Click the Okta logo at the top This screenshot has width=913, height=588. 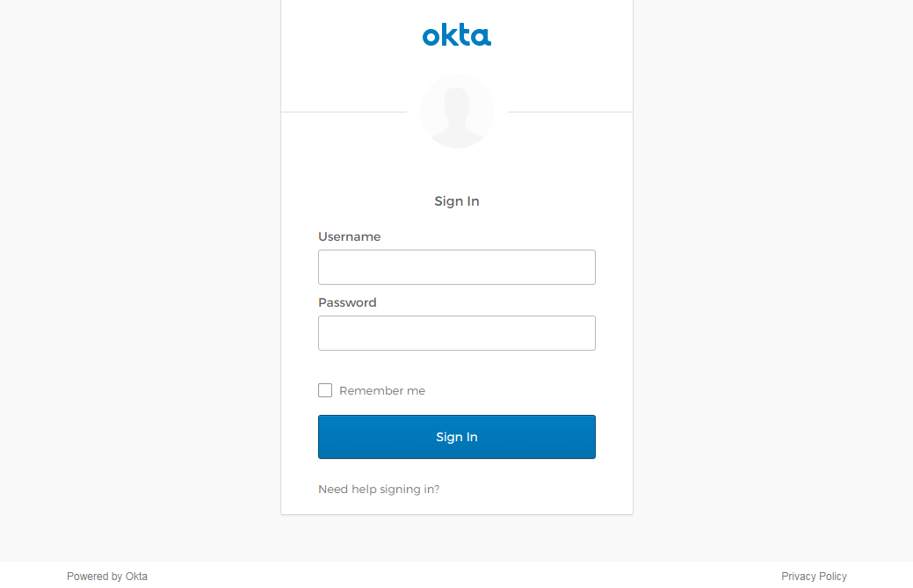[457, 36]
